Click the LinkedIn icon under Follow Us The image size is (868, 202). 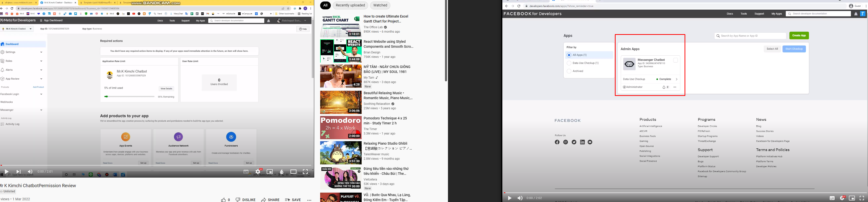(x=582, y=142)
